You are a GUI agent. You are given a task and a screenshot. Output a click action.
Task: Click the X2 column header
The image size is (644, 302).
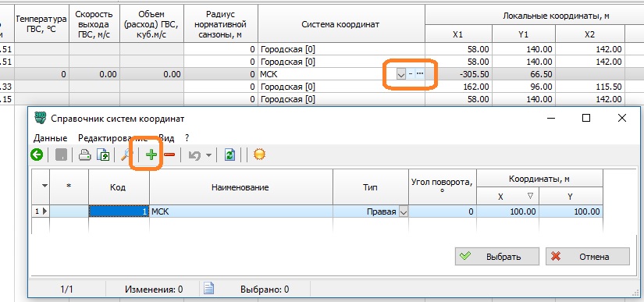[x=590, y=34]
